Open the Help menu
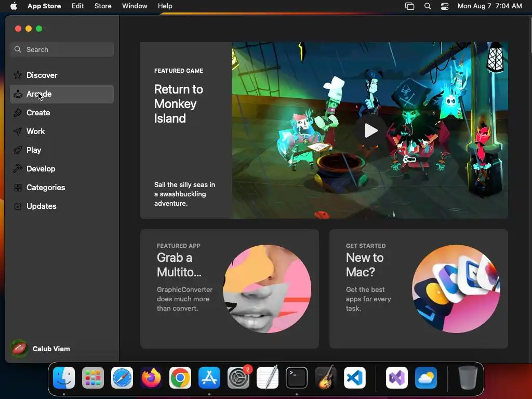532x399 pixels. pos(165,6)
